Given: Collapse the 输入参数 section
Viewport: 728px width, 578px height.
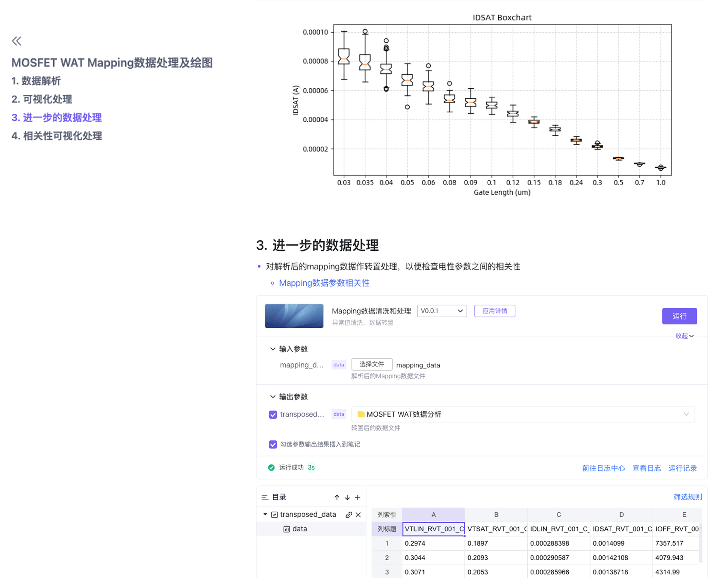Looking at the screenshot, I should 273,349.
